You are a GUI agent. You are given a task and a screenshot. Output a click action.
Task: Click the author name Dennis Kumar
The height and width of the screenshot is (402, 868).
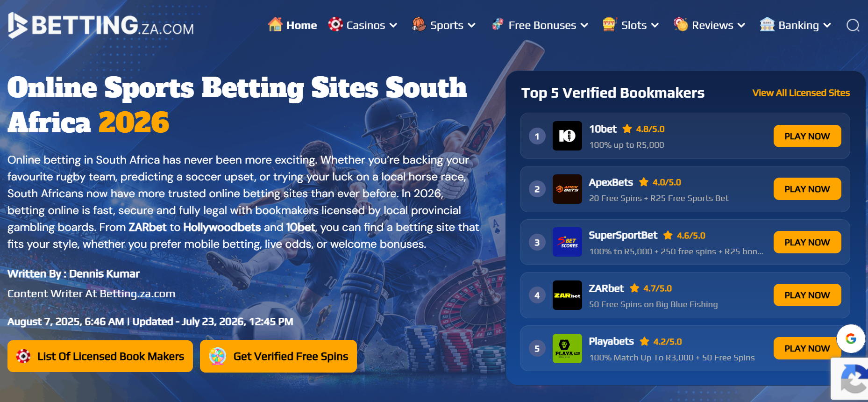104,273
